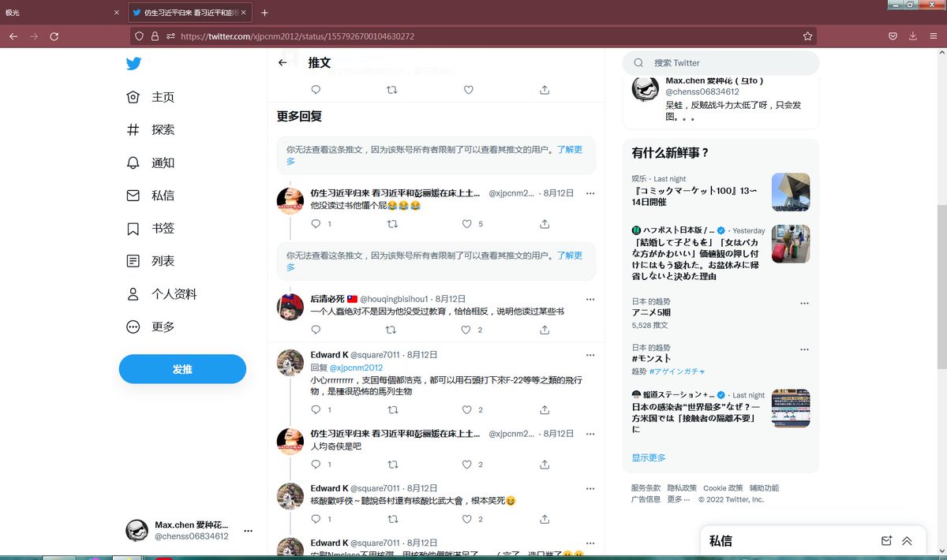Open 后清必死 profile avatar

[x=290, y=307]
